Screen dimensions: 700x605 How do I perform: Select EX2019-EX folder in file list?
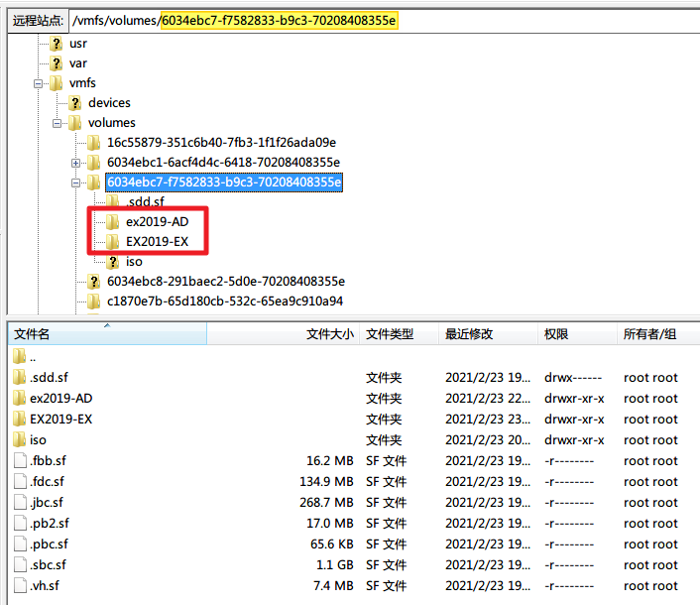pyautogui.click(x=61, y=420)
